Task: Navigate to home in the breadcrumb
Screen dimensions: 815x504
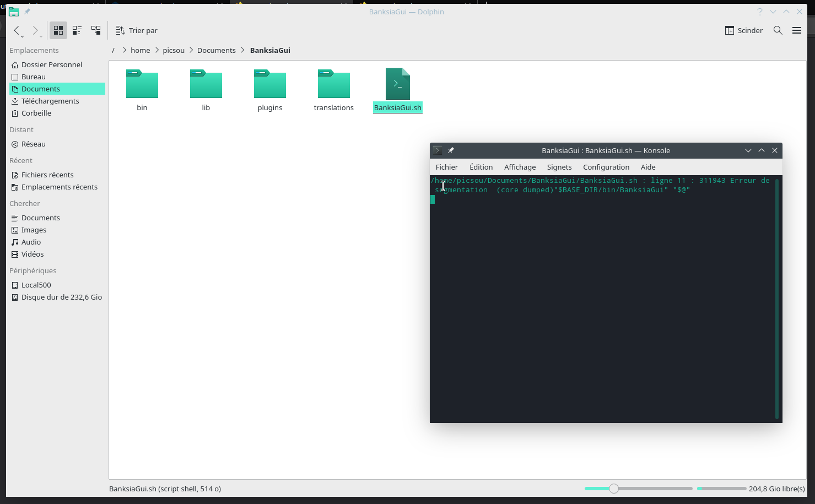Action: pyautogui.click(x=141, y=50)
